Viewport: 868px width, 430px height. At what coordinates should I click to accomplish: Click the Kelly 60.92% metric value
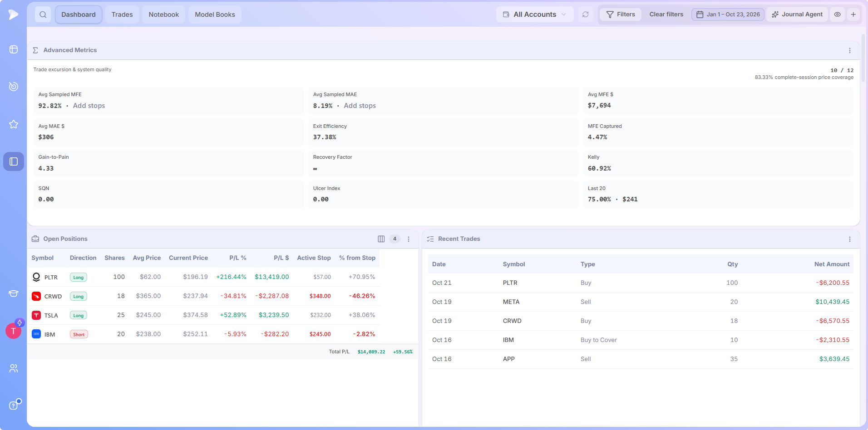point(599,168)
